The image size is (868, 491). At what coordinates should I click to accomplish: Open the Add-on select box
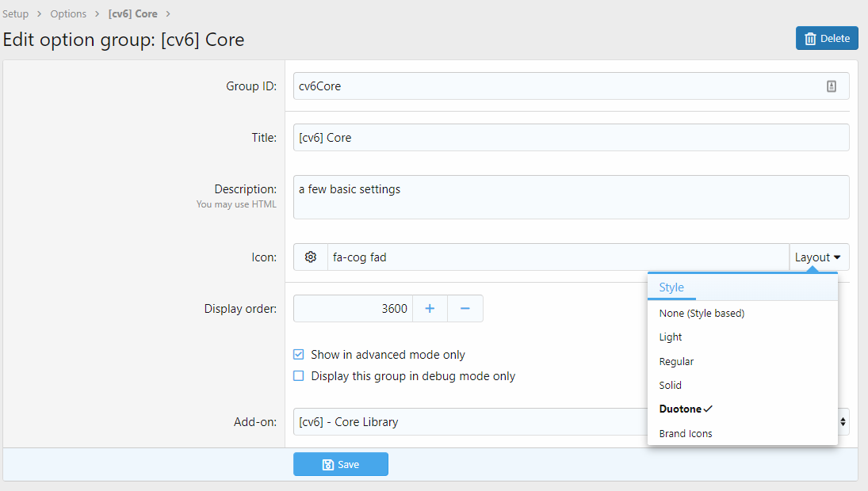(x=468, y=422)
